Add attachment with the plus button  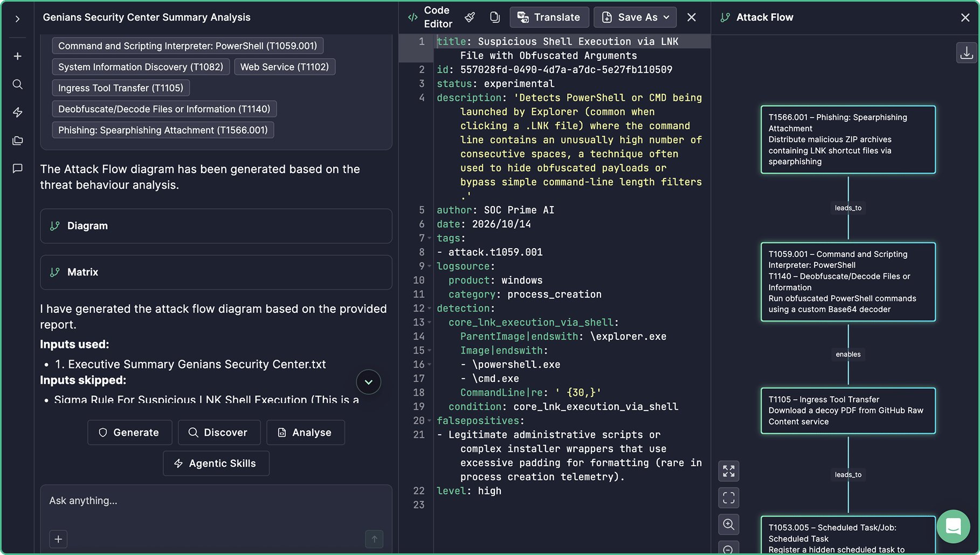coord(58,539)
